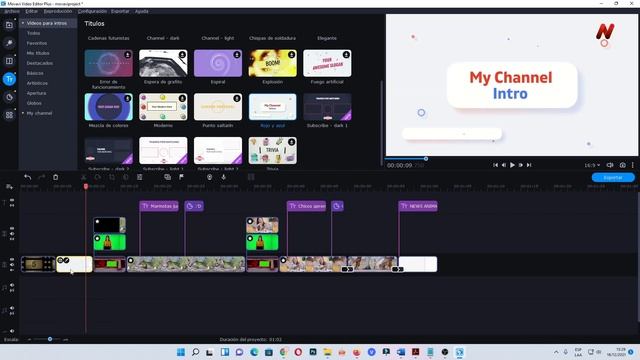Open the More tools grid icon
This screenshot has height=360, width=640.
coord(9,115)
